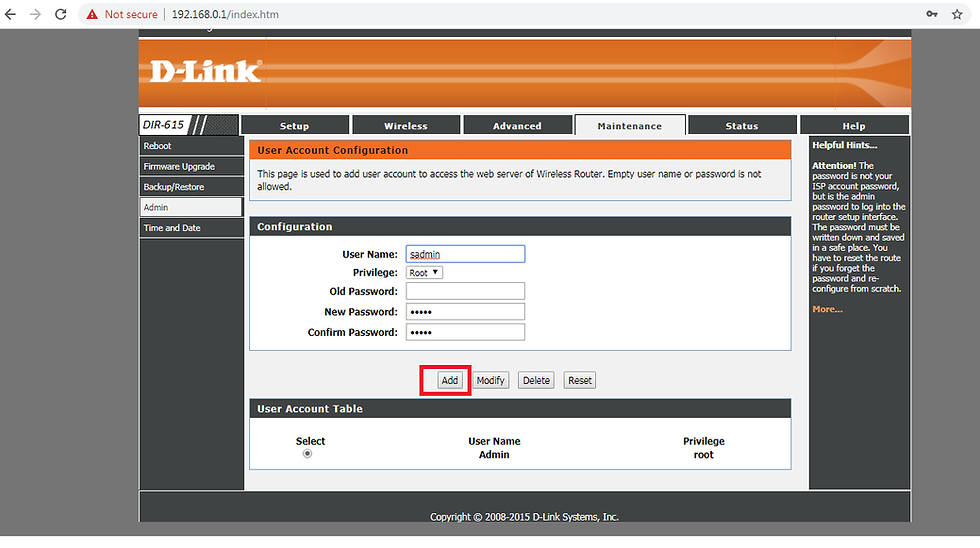Open the Not secure site warning
The image size is (980, 548).
122,14
